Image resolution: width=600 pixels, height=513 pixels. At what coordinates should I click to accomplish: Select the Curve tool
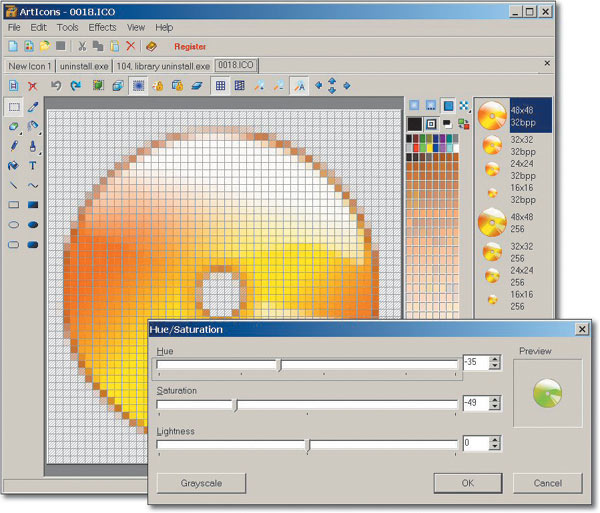click(33, 186)
